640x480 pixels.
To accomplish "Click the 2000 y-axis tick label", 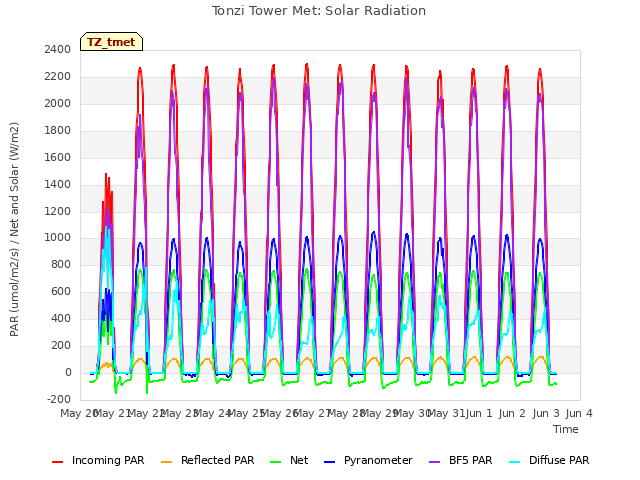I will (x=58, y=103).
